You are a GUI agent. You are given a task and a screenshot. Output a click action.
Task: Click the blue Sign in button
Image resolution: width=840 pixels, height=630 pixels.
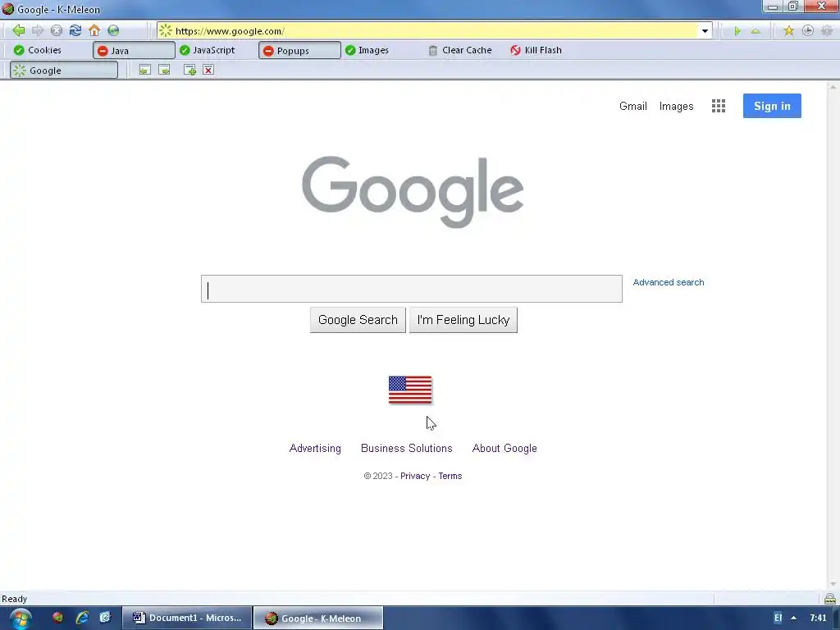coord(772,106)
